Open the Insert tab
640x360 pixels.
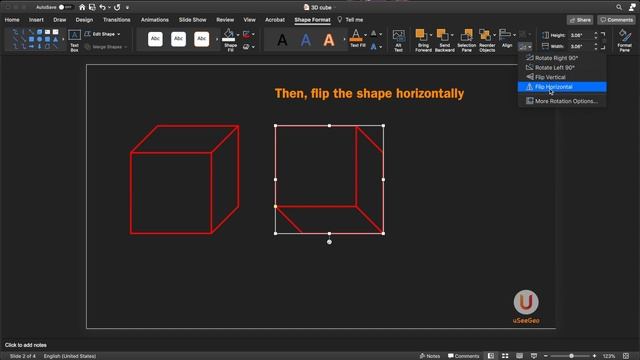(36, 20)
